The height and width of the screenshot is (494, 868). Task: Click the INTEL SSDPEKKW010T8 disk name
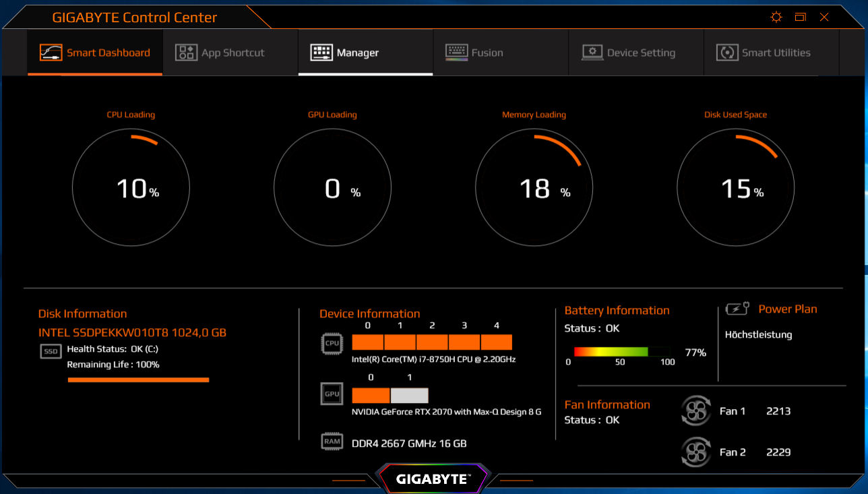pos(132,333)
